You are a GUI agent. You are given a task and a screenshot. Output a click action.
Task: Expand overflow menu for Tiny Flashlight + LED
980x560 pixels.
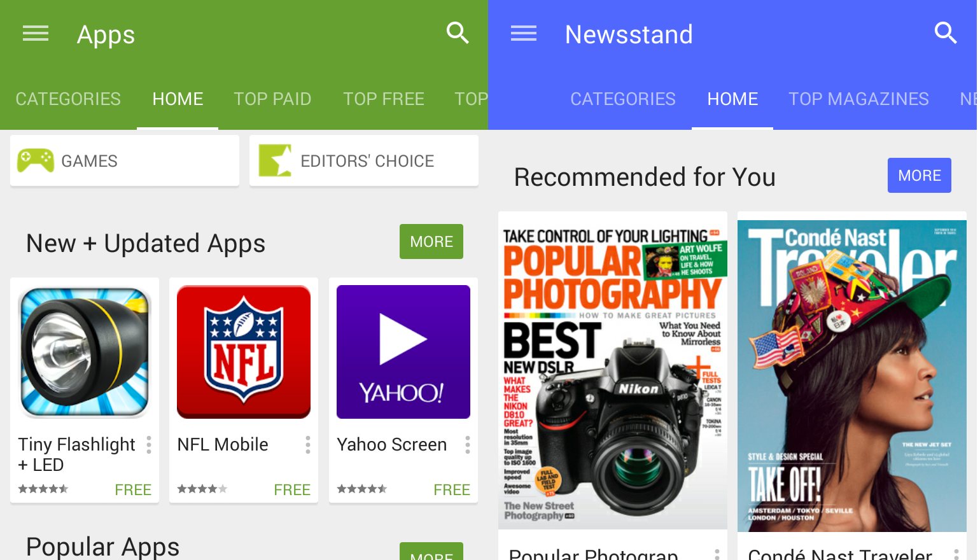pos(149,445)
